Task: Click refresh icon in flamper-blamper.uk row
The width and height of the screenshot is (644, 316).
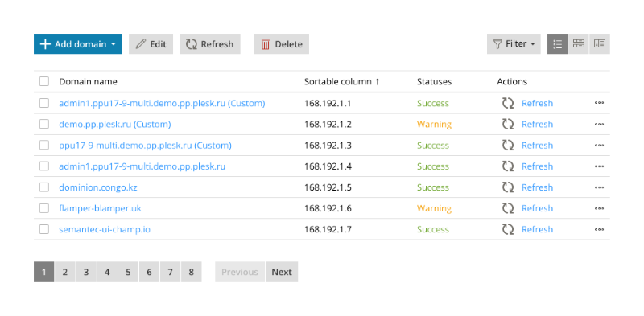Action: tap(508, 208)
